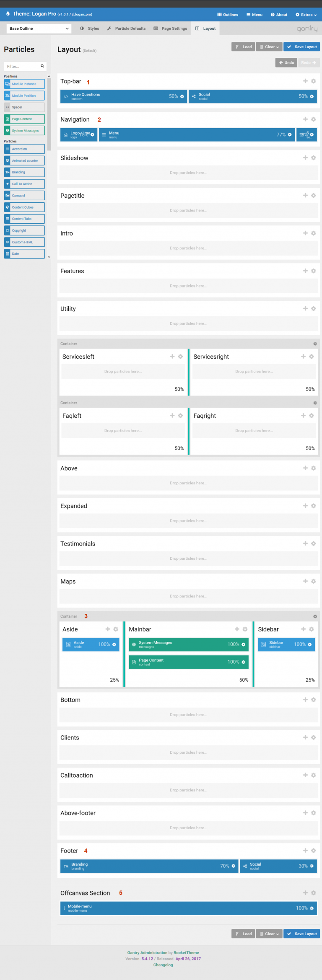Open top Clear dropdown button

(x=269, y=47)
